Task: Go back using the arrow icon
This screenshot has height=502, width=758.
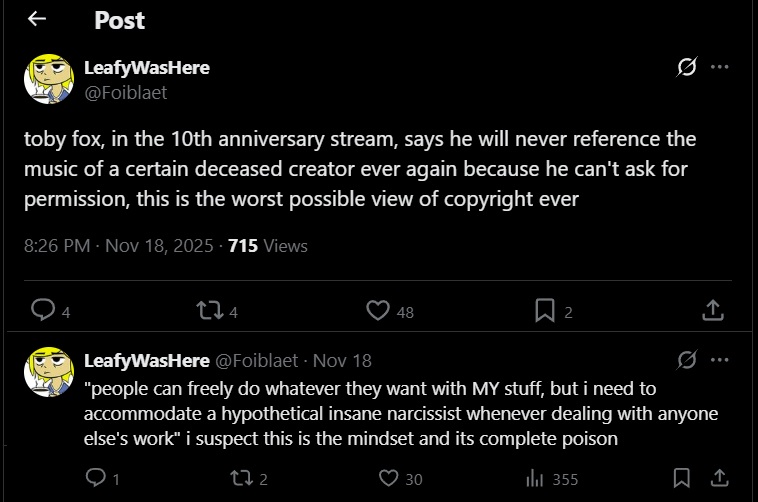Action: click(x=37, y=19)
